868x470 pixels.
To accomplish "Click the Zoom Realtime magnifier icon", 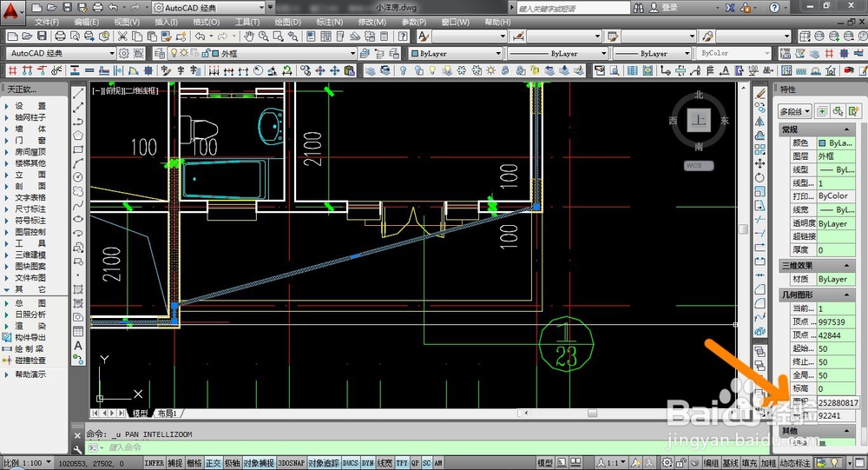I will point(264,36).
